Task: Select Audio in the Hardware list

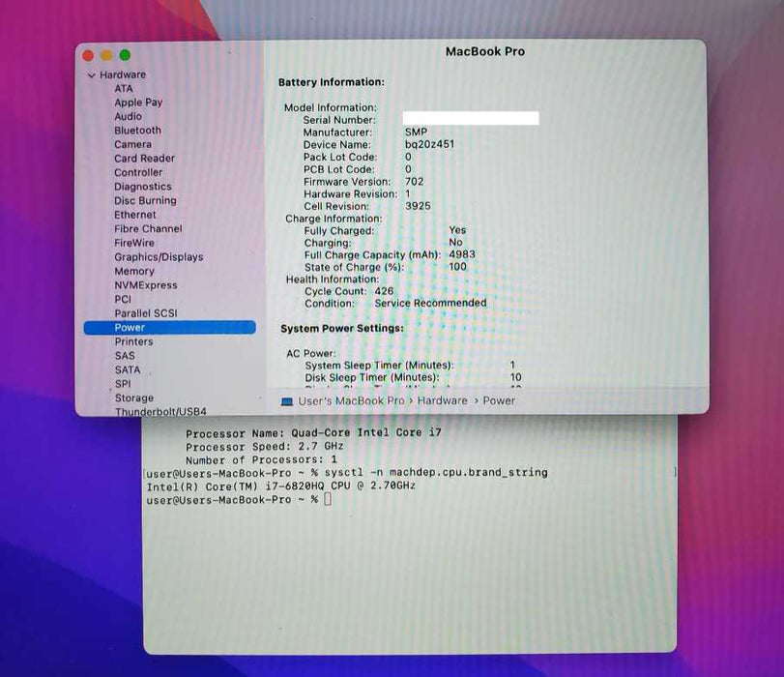Action: point(128,117)
